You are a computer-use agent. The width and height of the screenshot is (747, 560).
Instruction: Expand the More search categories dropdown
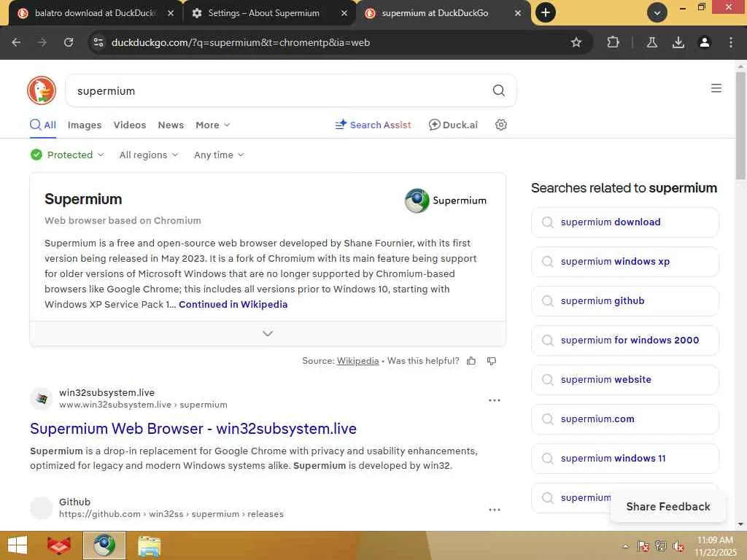[x=212, y=125]
